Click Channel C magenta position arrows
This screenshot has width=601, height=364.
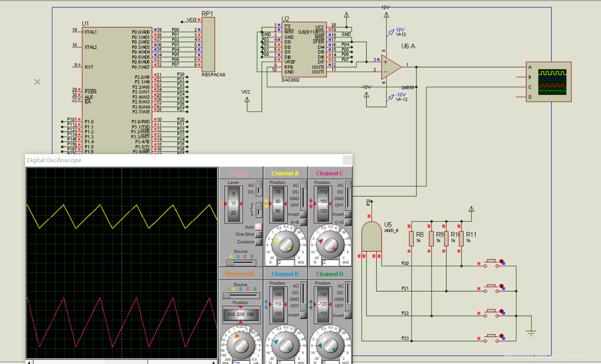click(x=311, y=204)
